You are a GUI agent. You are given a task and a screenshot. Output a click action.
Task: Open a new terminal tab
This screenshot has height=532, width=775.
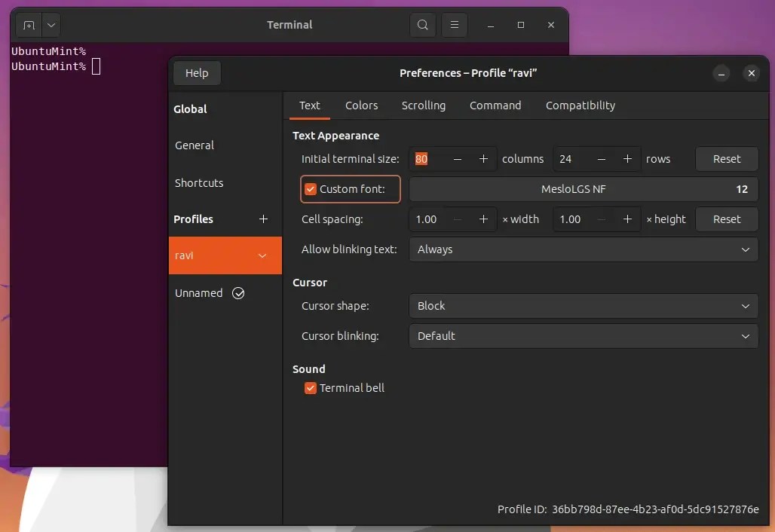point(28,25)
